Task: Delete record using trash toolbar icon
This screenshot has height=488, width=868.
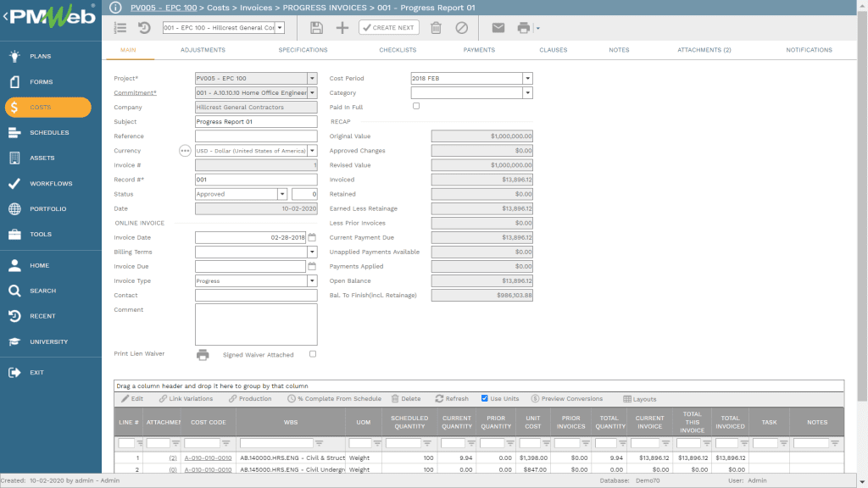Action: click(x=437, y=28)
